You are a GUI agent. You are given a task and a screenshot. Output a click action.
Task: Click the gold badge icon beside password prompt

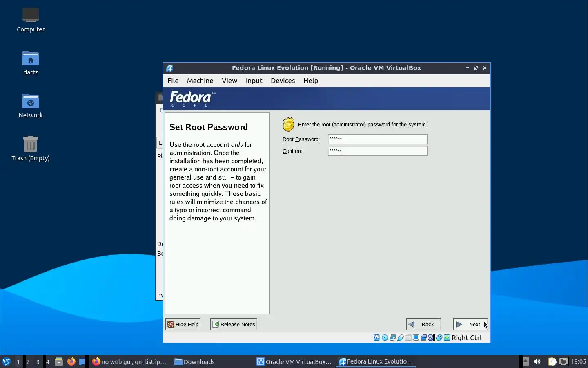tap(288, 125)
